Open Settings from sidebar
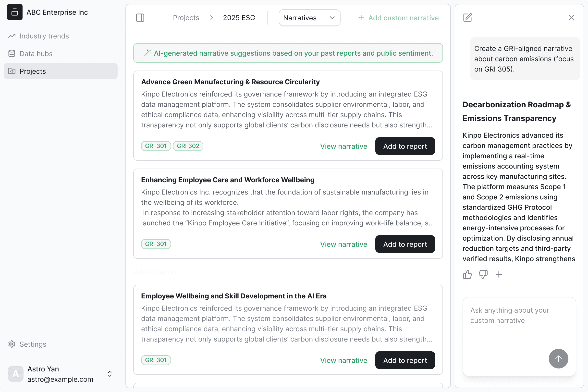Screen dimensions: 588x392 (33, 344)
